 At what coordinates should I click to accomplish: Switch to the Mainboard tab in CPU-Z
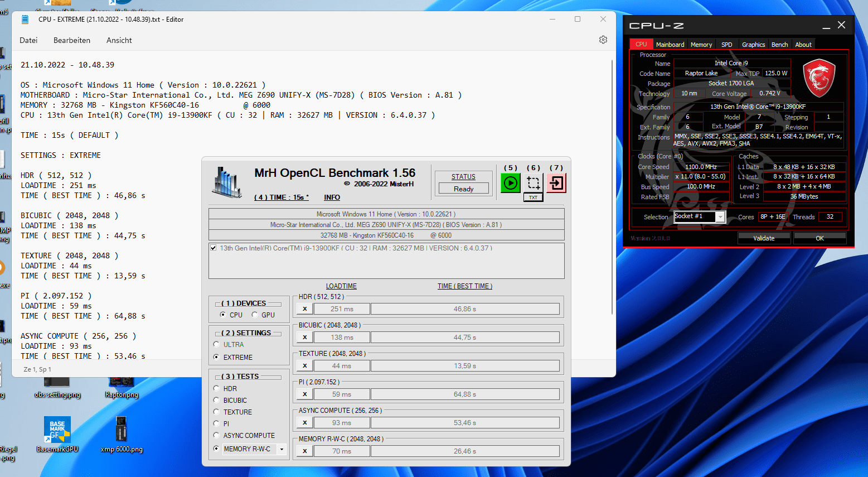(x=670, y=45)
